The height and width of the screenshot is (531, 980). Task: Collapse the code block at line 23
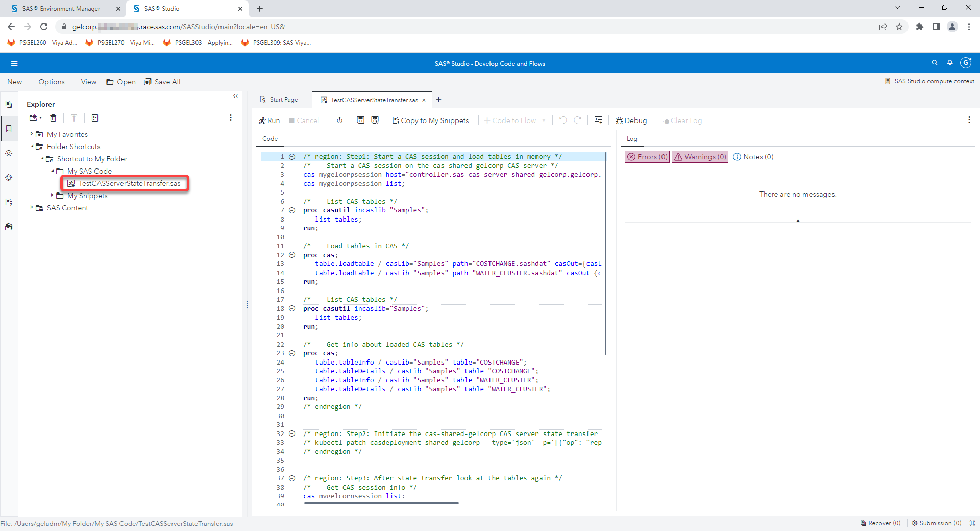pyautogui.click(x=292, y=353)
